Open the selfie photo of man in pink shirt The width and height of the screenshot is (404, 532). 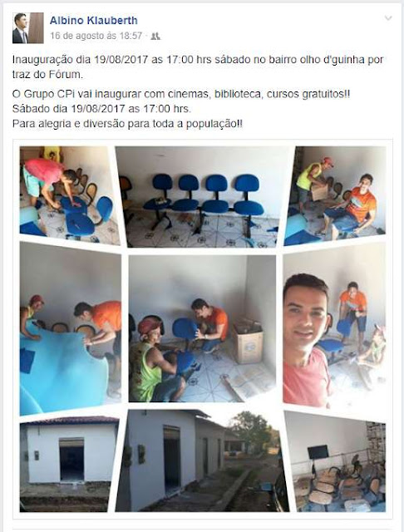(x=334, y=325)
